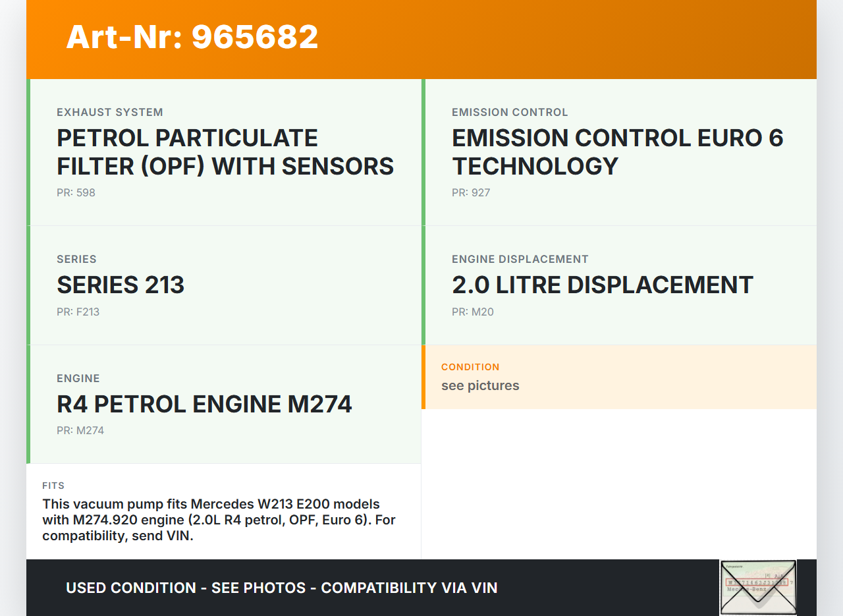Click the PR: M274 code
Screen dimensions: 843x616
tap(80, 431)
